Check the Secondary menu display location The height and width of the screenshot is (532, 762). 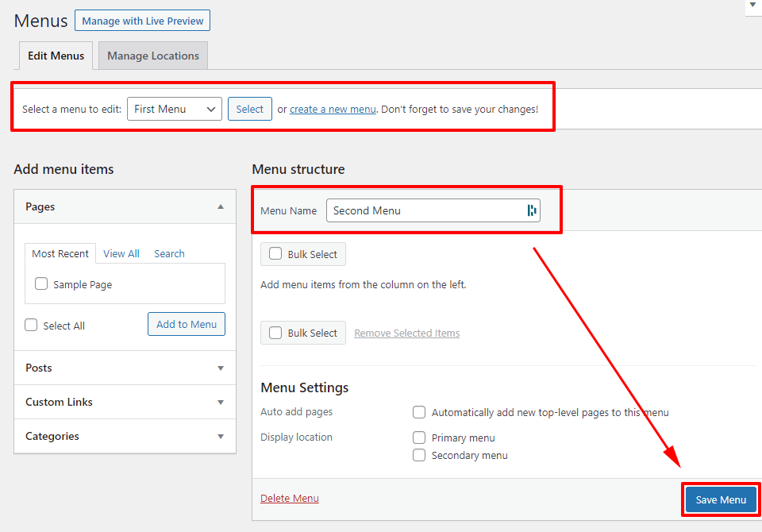tap(419, 455)
